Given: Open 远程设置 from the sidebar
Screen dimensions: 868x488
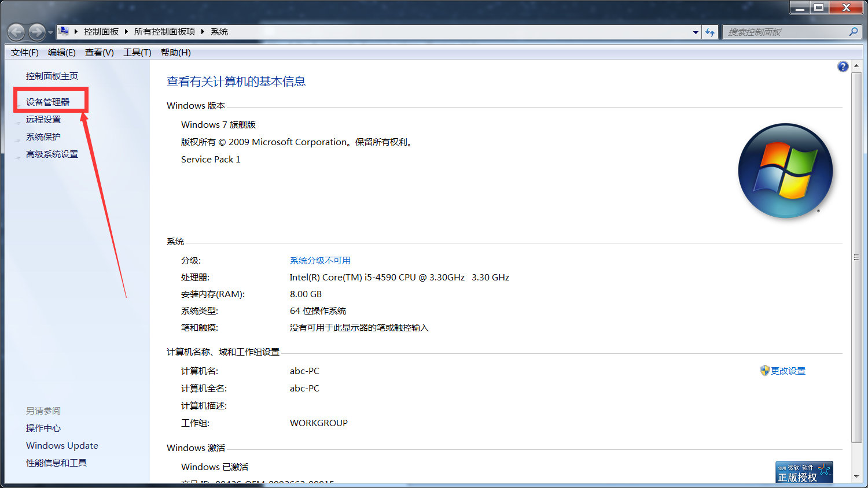Looking at the screenshot, I should tap(43, 120).
